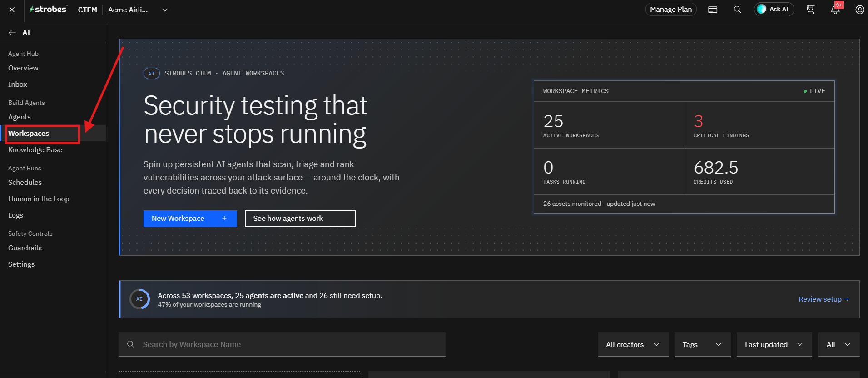Open Guardrails in the sidebar
Viewport: 868px width, 378px height.
click(25, 248)
